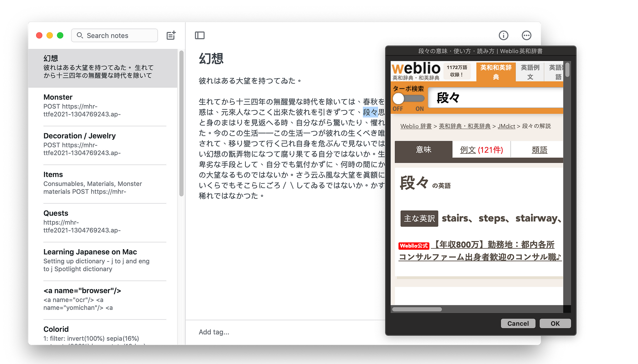The image size is (638, 364).
Task: Select the Decoration / Jewelry note
Action: 103,145
